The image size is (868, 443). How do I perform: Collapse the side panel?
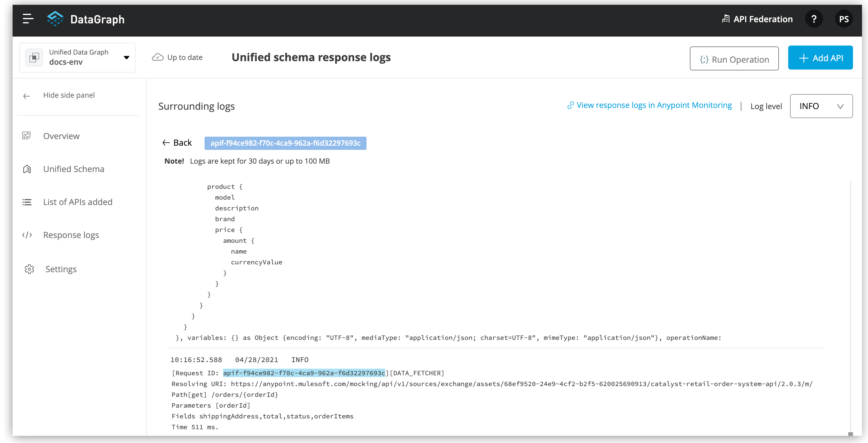[x=69, y=95]
